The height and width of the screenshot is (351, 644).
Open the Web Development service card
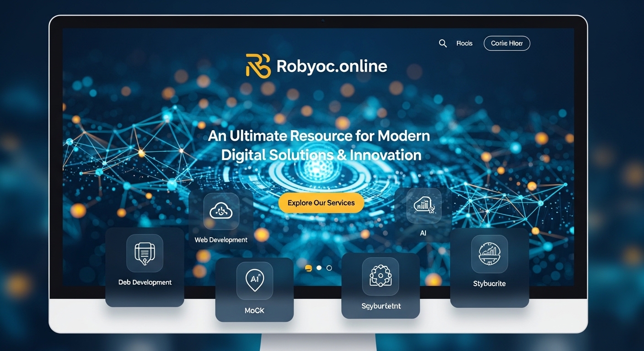(x=221, y=219)
